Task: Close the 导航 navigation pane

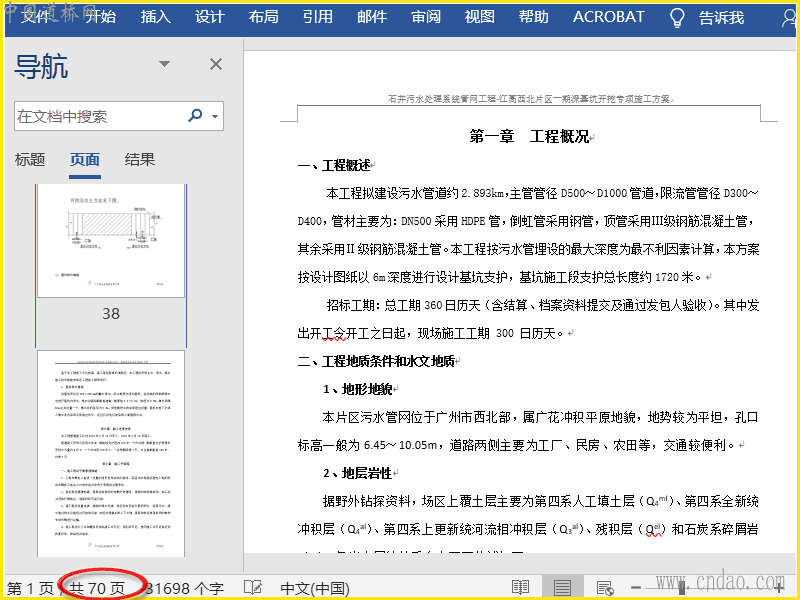Action: point(216,64)
